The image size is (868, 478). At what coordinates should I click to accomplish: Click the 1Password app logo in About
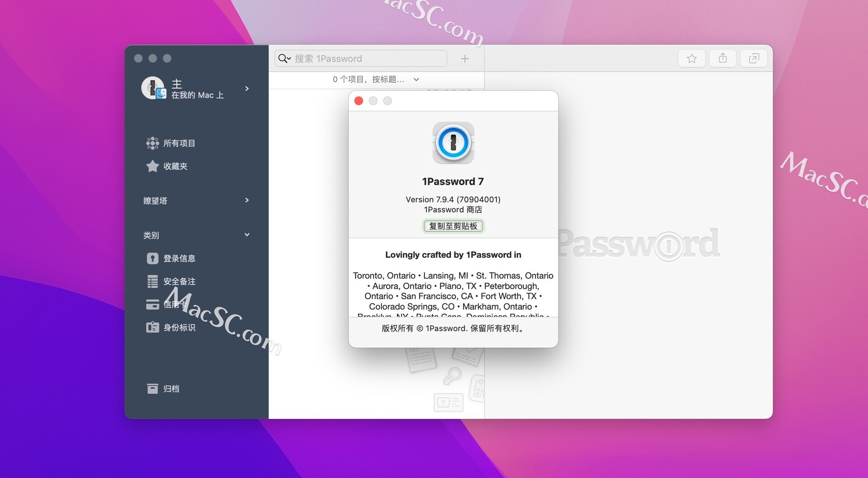coord(453,143)
